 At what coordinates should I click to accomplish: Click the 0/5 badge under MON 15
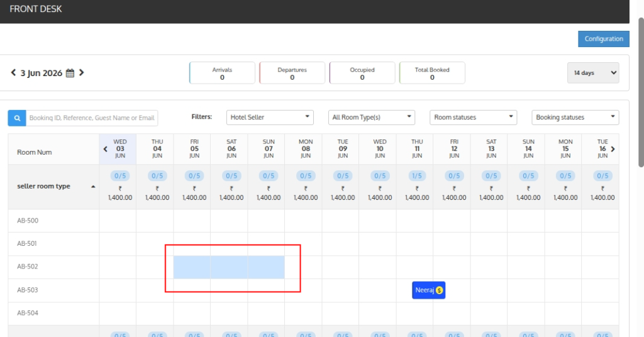click(565, 176)
